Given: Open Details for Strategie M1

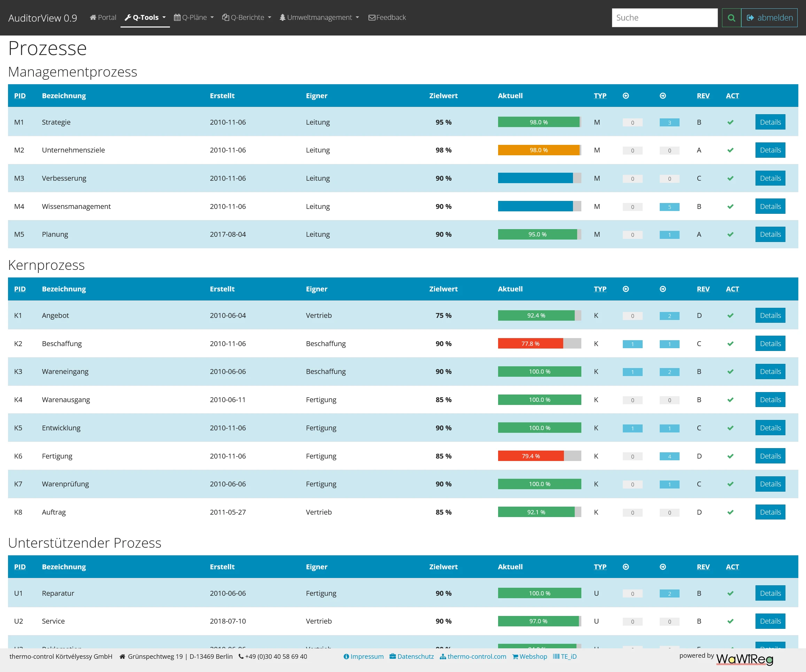Looking at the screenshot, I should click(770, 122).
